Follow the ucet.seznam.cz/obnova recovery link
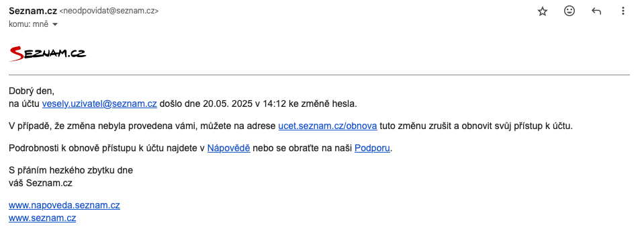 (328, 126)
